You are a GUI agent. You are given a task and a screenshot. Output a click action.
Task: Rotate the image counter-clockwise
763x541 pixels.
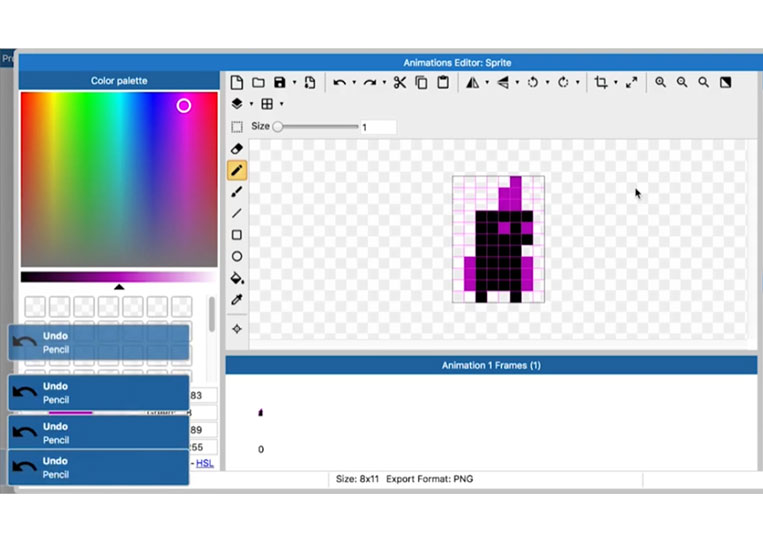pos(533,83)
